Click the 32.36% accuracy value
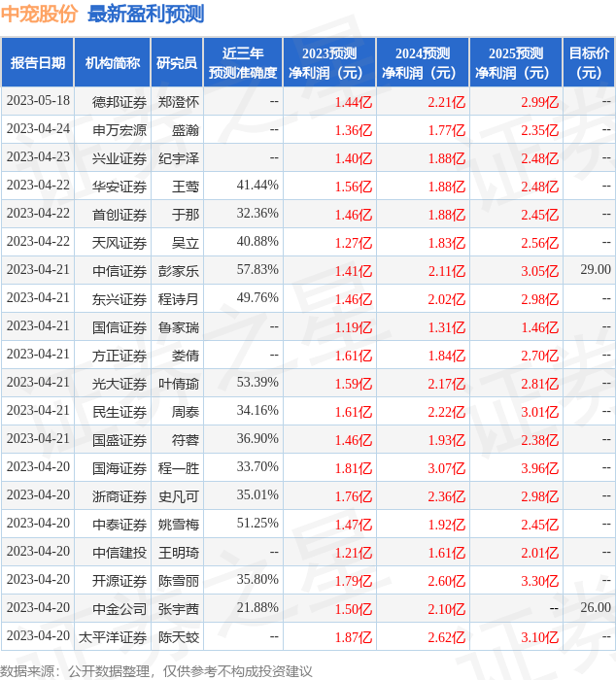This screenshot has width=616, height=680. pos(257,214)
